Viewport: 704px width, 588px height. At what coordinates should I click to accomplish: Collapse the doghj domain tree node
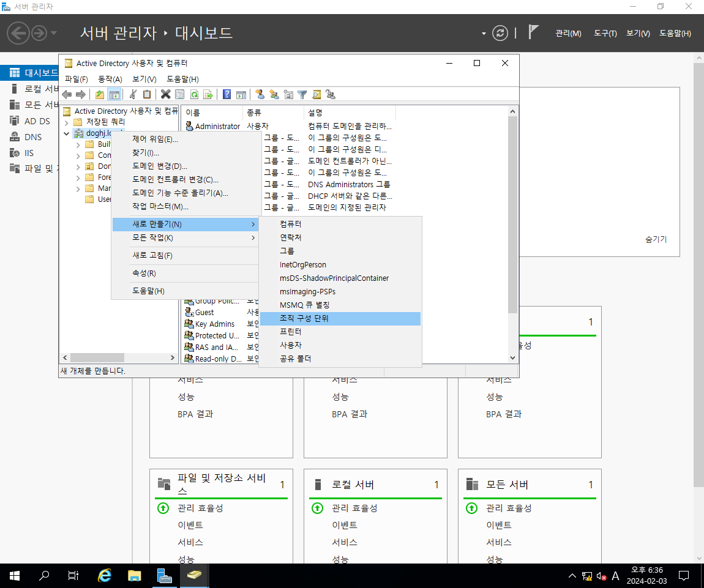(67, 133)
